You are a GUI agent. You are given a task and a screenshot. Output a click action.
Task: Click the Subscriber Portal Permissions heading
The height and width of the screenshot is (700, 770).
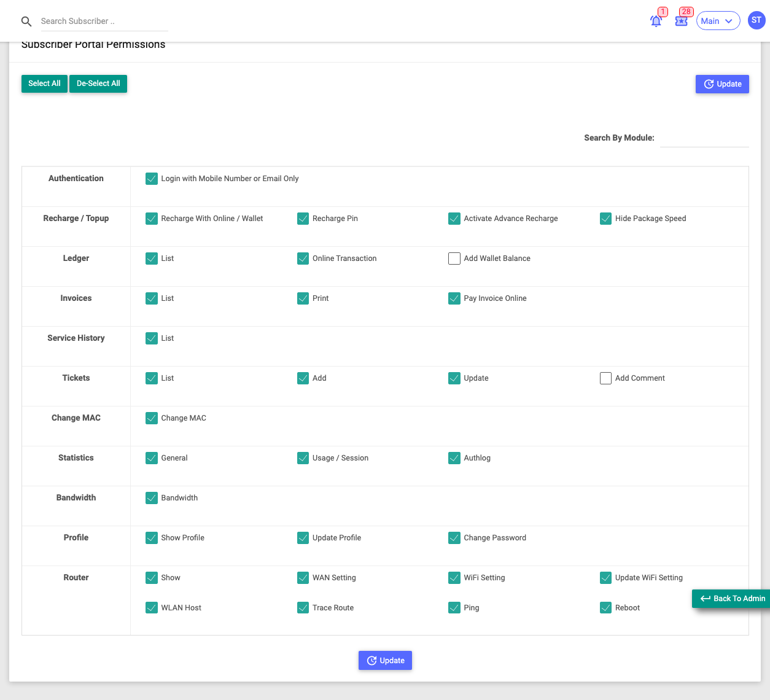(x=93, y=45)
